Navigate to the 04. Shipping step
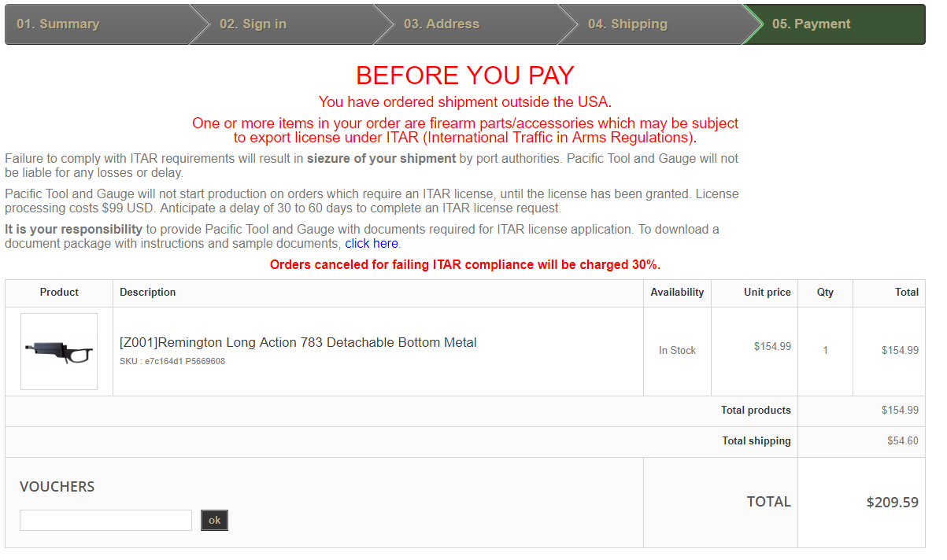Screen dimensions: 947x560 tap(627, 24)
